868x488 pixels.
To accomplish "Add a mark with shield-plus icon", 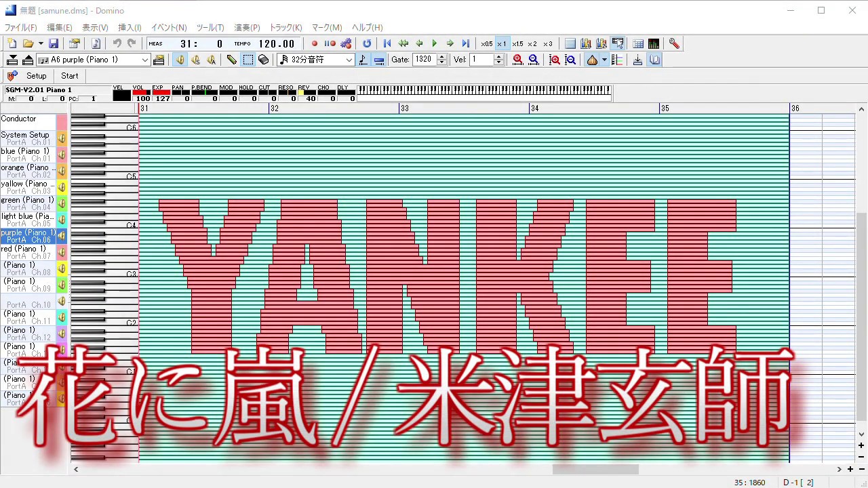I will 12,76.
